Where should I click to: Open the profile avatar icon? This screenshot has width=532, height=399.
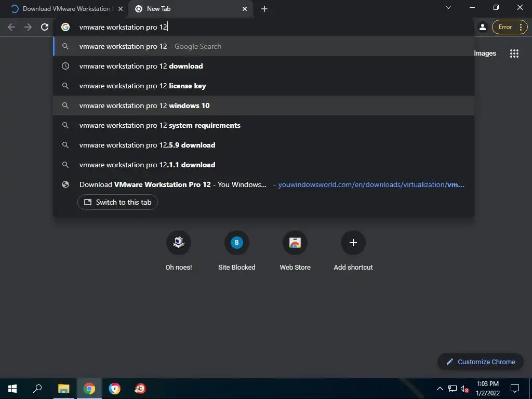pyautogui.click(x=483, y=27)
